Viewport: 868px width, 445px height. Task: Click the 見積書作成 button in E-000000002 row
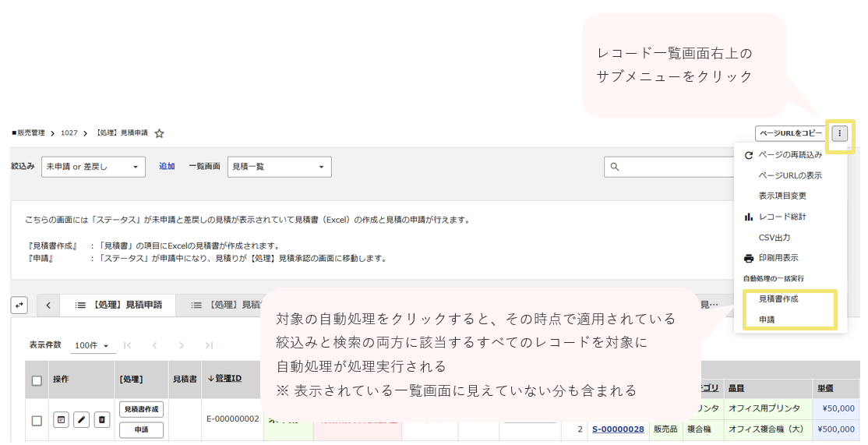click(141, 410)
